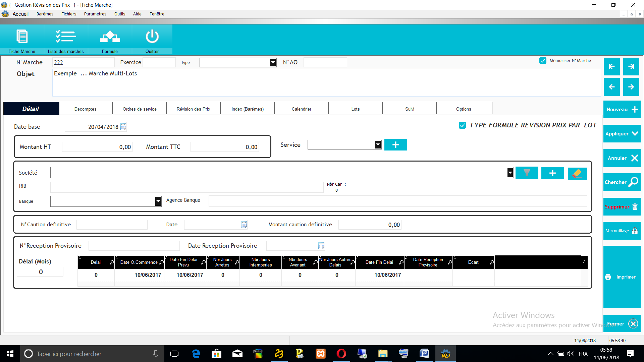Jump to first record arrow
644x362 pixels.
pos(611,66)
